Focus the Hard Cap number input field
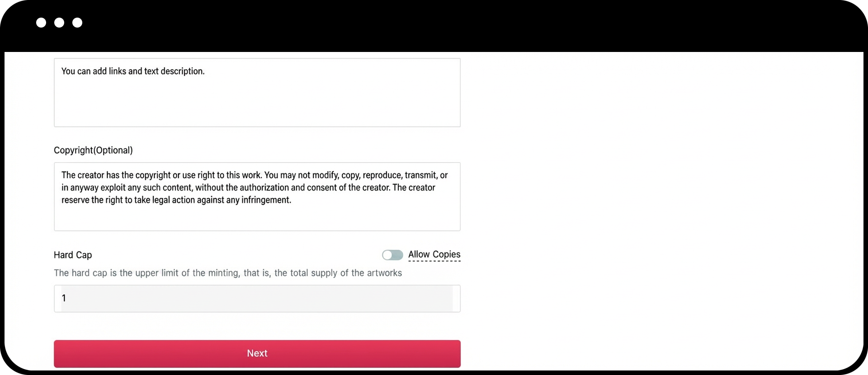The width and height of the screenshot is (868, 375). point(257,299)
